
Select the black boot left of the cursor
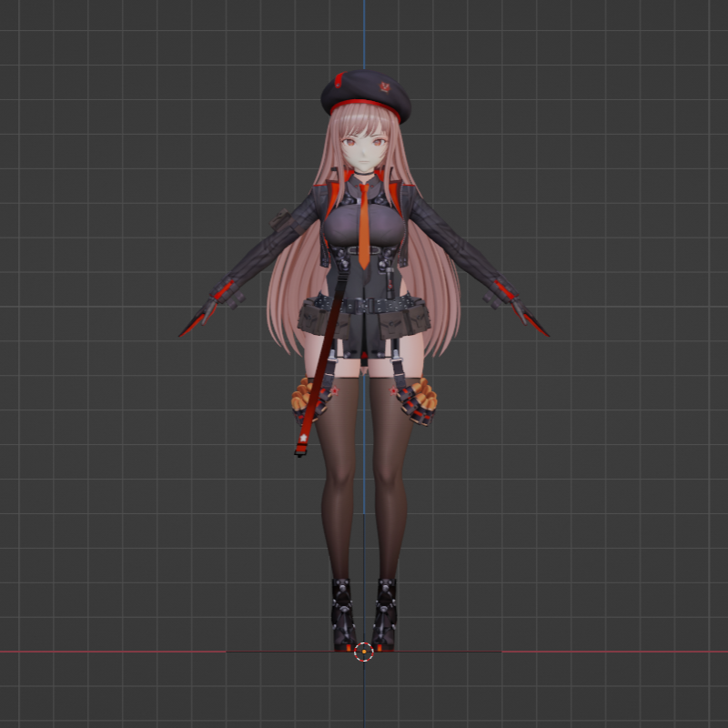(344, 614)
